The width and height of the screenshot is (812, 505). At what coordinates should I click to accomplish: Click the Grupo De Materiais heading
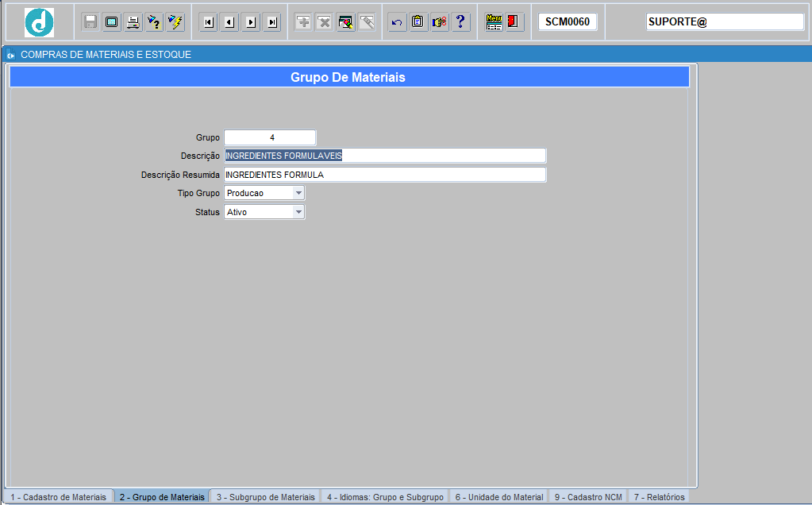348,77
